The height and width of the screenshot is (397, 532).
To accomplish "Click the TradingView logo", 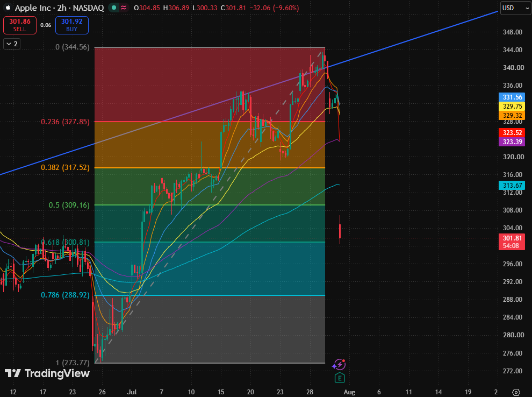I will point(47,373).
